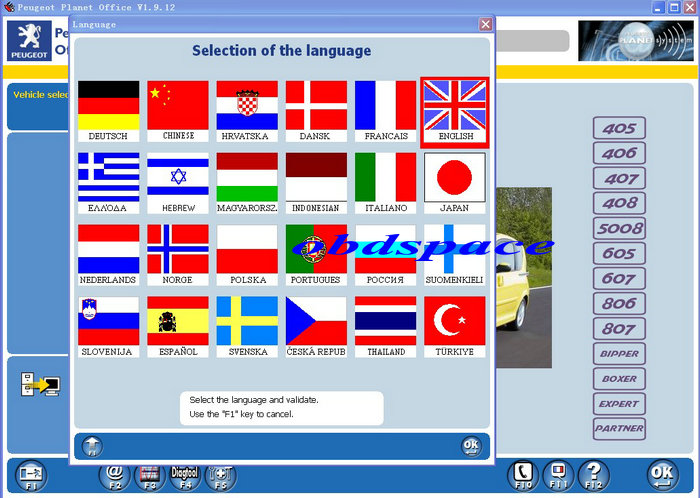Pick vehicle model 807
This screenshot has height=498, width=700.
click(x=619, y=329)
